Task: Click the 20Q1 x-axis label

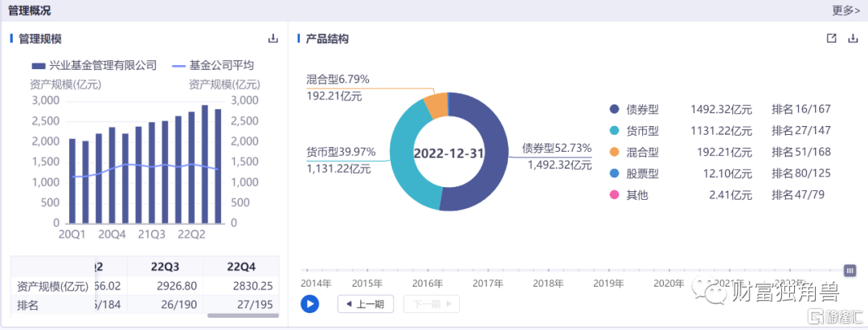Action: click(72, 234)
